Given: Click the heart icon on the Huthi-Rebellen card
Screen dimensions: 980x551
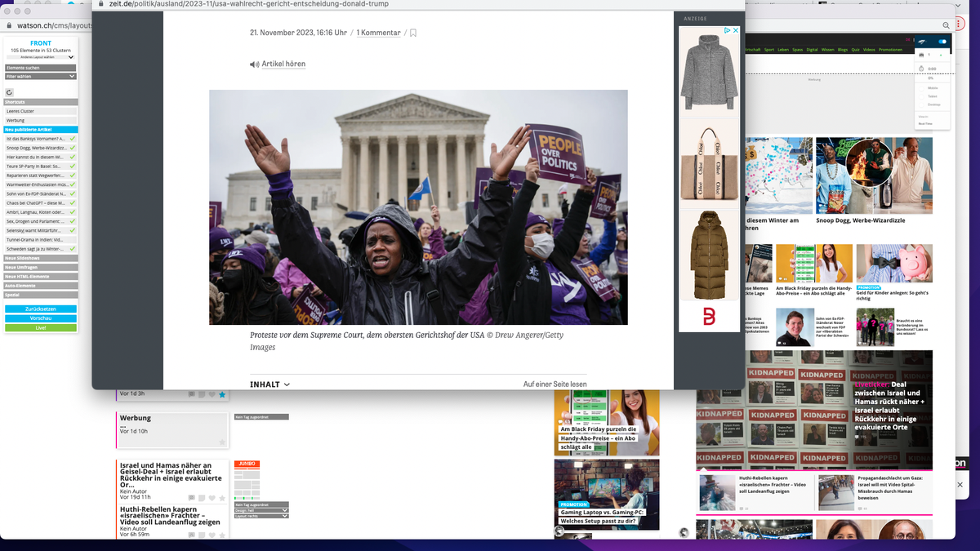Looking at the screenshot, I should [x=212, y=535].
